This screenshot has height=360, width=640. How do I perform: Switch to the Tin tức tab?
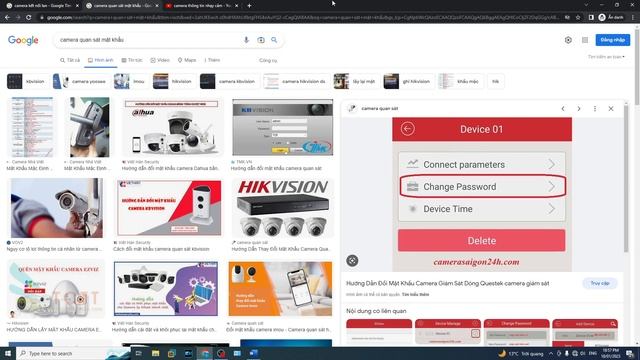click(132, 60)
